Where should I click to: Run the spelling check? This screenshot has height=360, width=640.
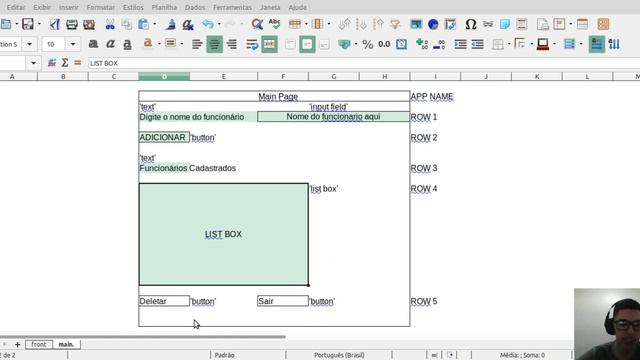coord(274,24)
